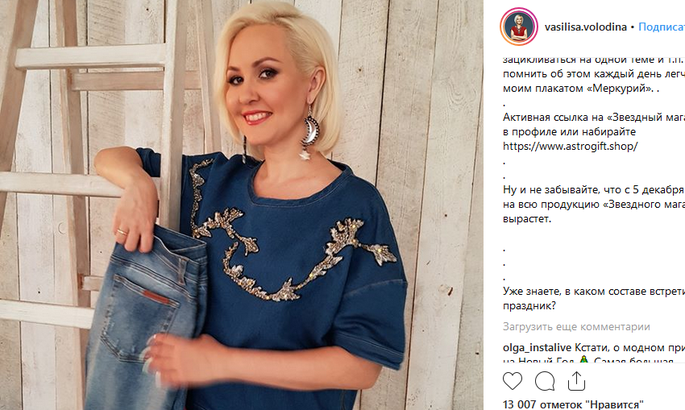Viewport: 685px width, 410px height.
Task: Click the caption text about 5 декабря
Action: (594, 190)
